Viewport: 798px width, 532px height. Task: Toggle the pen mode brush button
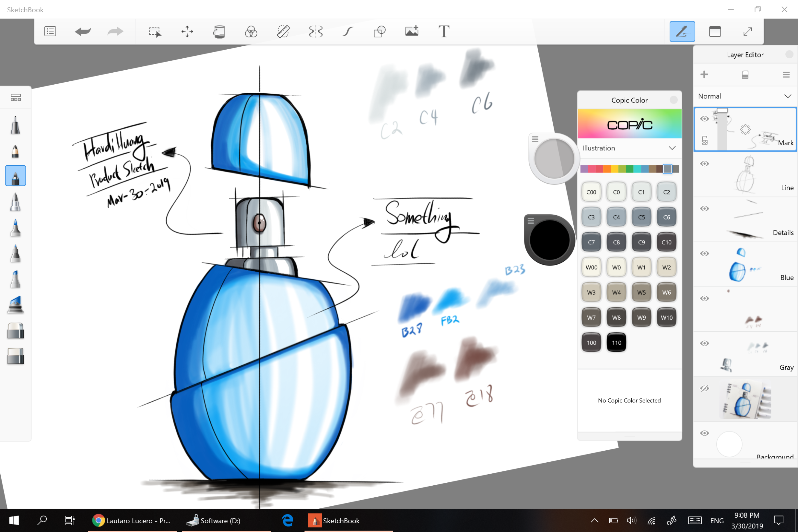[x=682, y=31]
